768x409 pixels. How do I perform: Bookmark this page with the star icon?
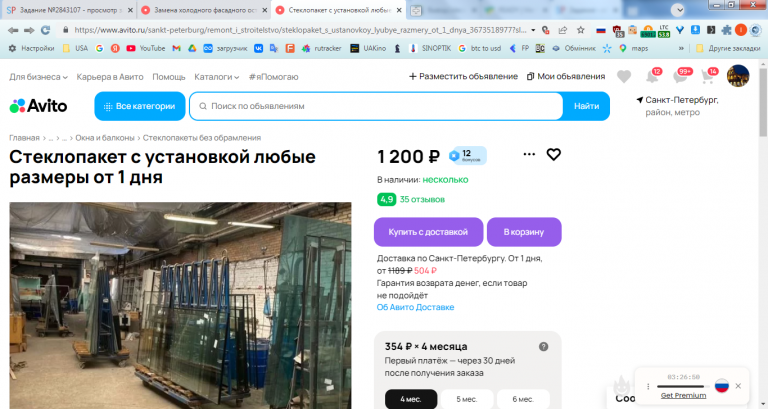pyautogui.click(x=580, y=30)
